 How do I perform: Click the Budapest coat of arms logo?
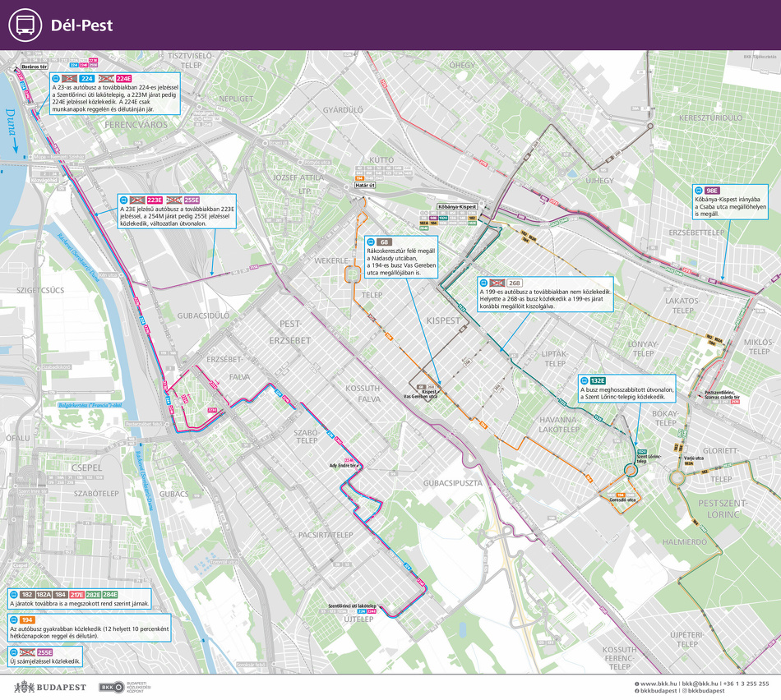(24, 687)
